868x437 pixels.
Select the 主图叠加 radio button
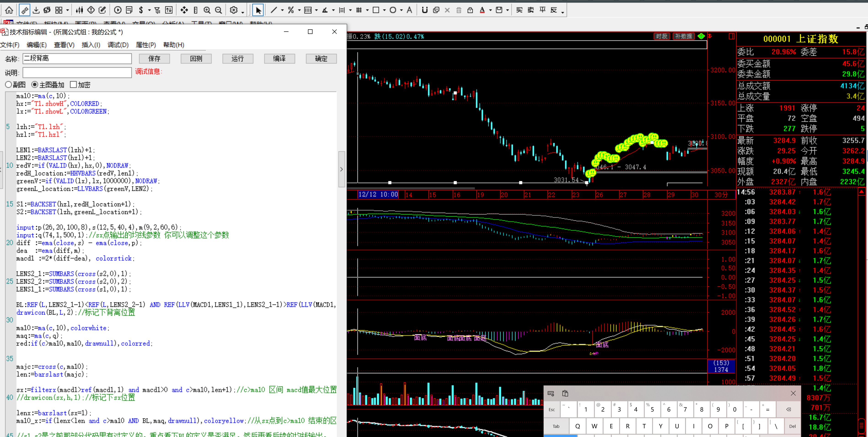[35, 85]
